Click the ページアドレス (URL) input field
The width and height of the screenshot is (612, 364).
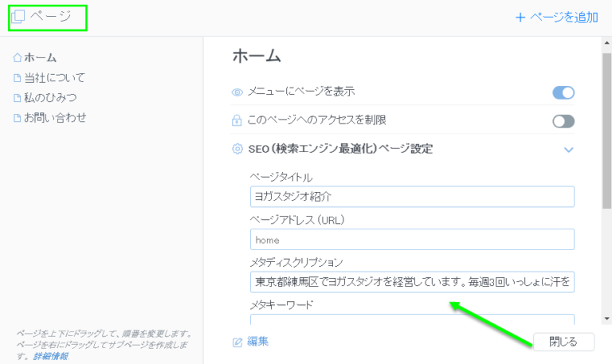(x=412, y=239)
